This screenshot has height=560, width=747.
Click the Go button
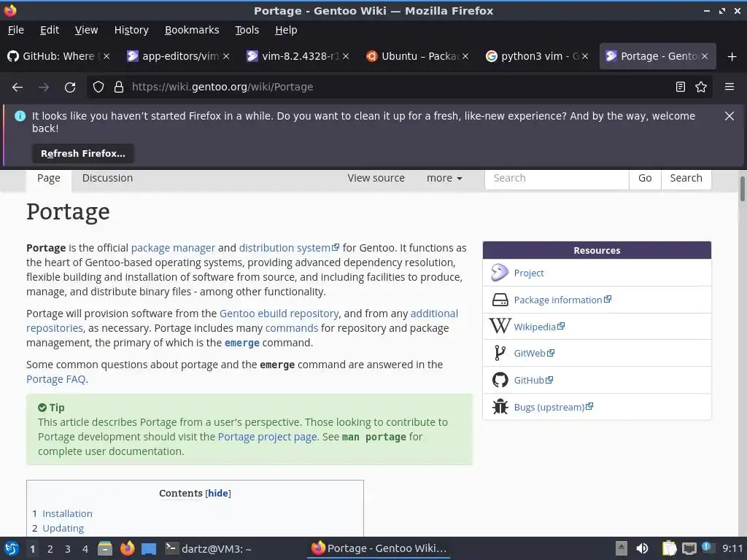(x=645, y=178)
